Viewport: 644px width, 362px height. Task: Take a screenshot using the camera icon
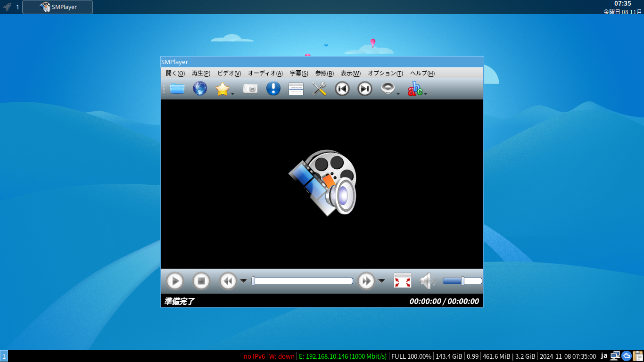click(x=250, y=88)
